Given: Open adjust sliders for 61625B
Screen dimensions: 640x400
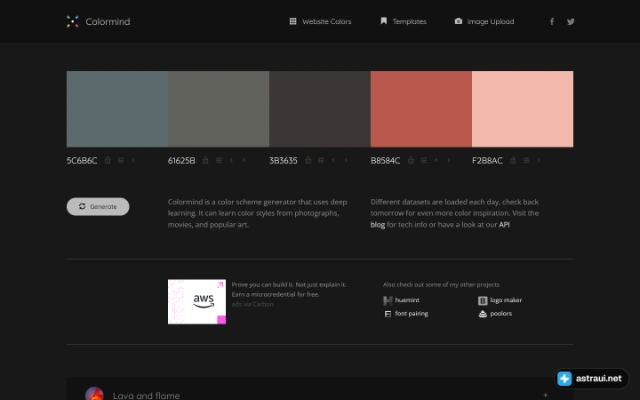Looking at the screenshot, I should pyautogui.click(x=219, y=160).
